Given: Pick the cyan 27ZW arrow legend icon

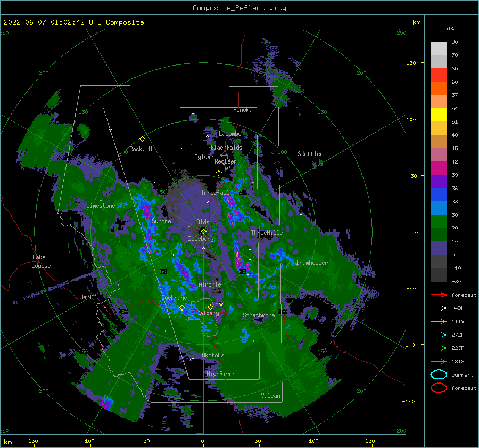Looking at the screenshot, I should pos(439,335).
